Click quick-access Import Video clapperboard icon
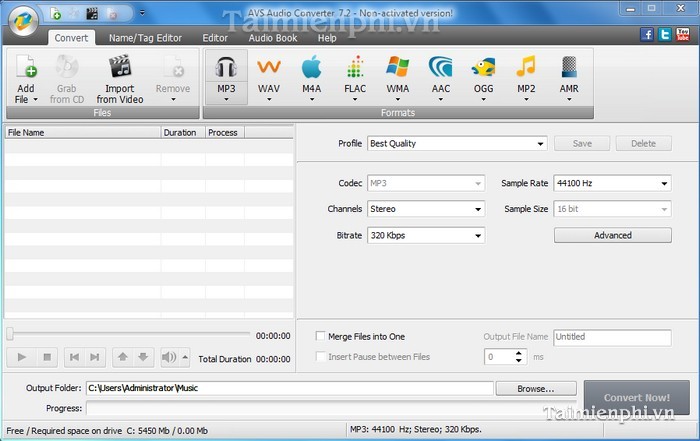The image size is (700, 441). coord(92,14)
